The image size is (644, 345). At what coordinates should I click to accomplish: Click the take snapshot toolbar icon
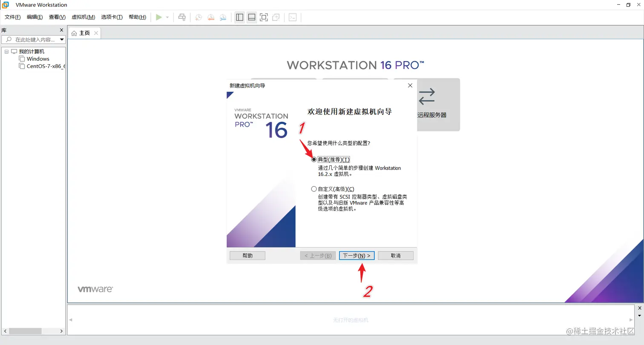pos(198,17)
